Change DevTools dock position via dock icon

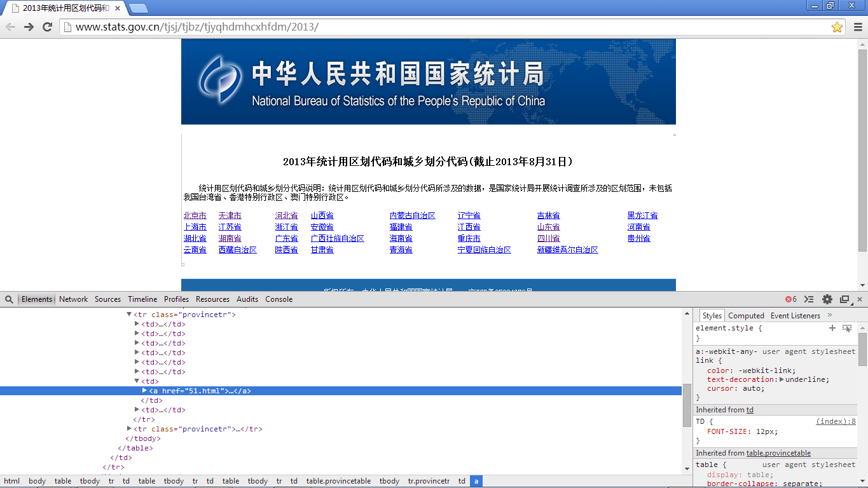coord(844,299)
